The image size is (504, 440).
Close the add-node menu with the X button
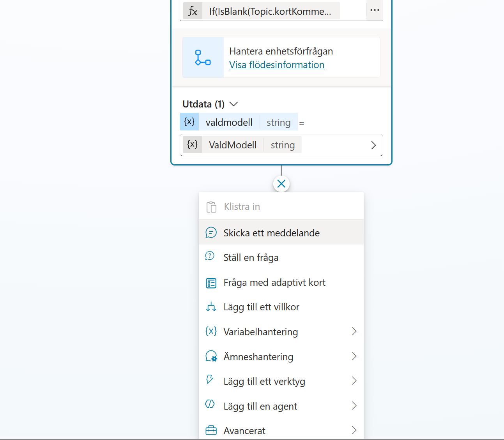(281, 184)
